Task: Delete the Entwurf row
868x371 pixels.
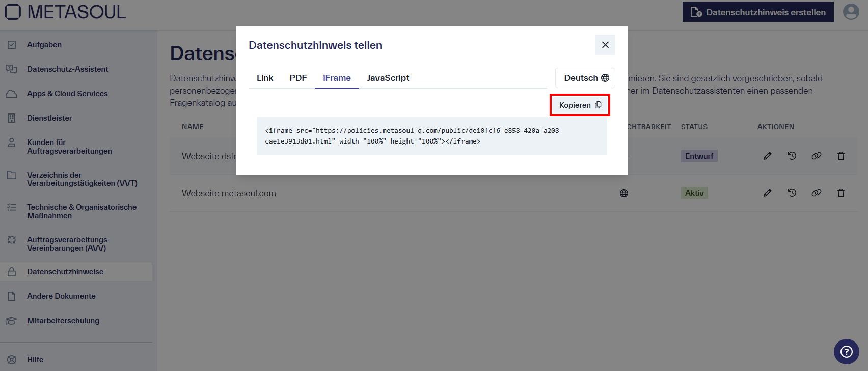Action: (841, 156)
